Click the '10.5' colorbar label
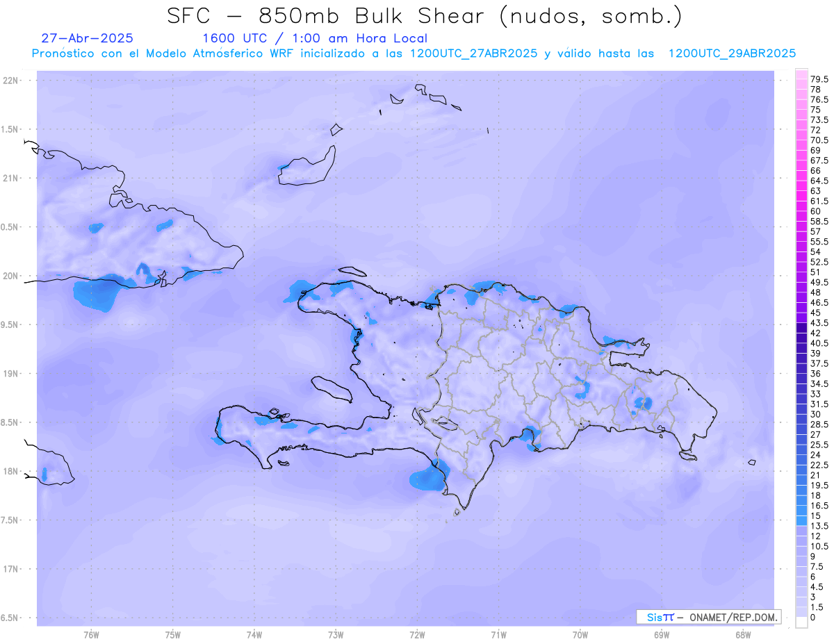The width and height of the screenshot is (834, 644). pos(819,546)
